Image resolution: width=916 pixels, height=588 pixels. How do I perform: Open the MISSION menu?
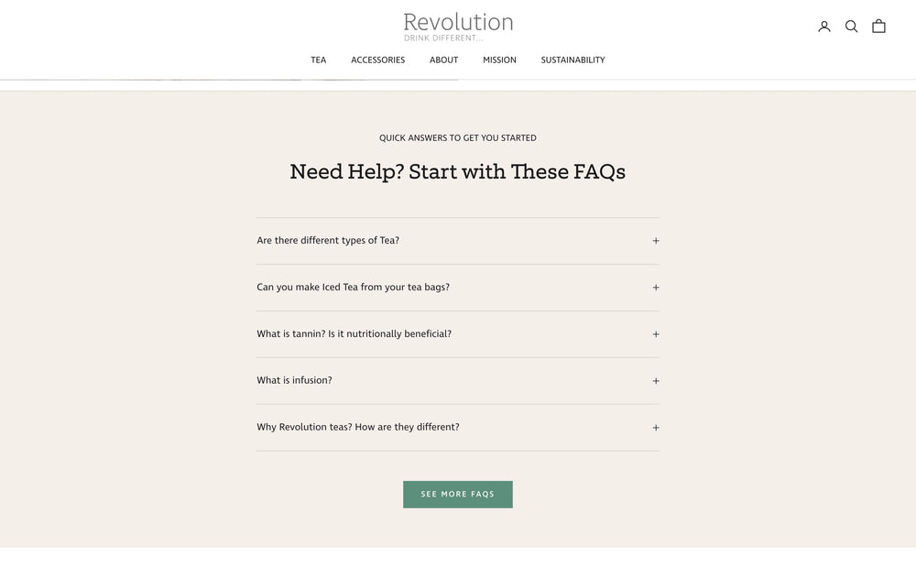(x=499, y=59)
